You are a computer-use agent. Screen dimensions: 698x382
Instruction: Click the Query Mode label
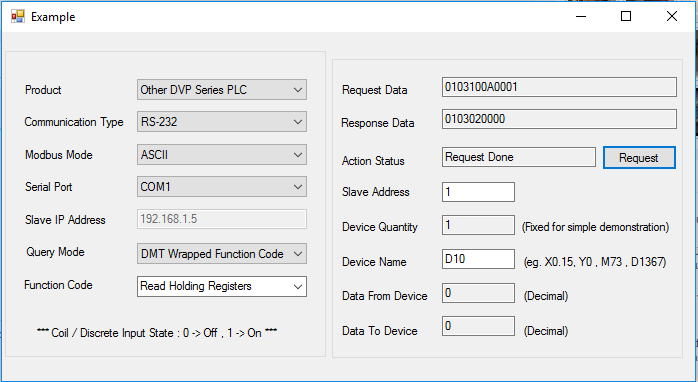click(55, 252)
